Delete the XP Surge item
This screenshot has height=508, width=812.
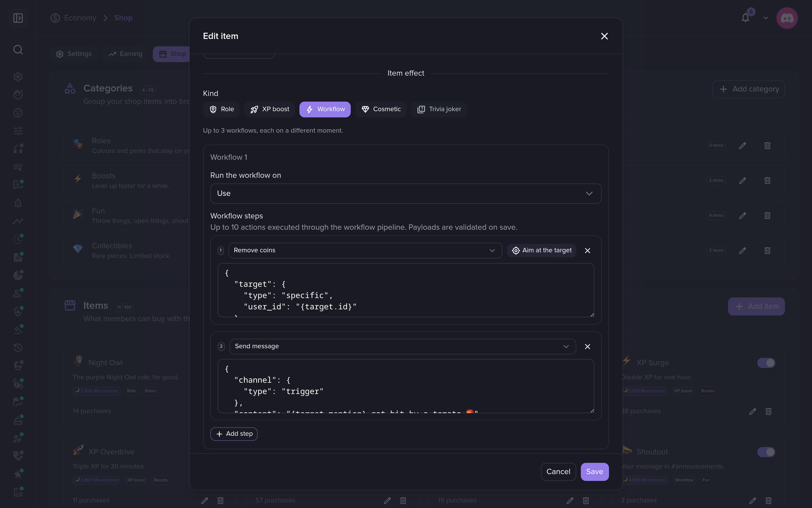pos(768,411)
